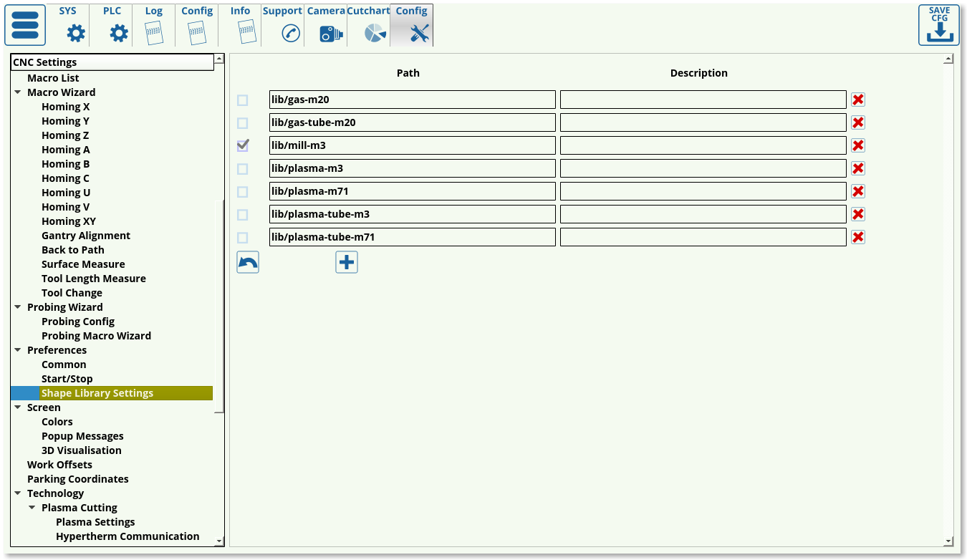This screenshot has width=967, height=560.
Task: Click the blue plus add-row icon
Action: (347, 263)
